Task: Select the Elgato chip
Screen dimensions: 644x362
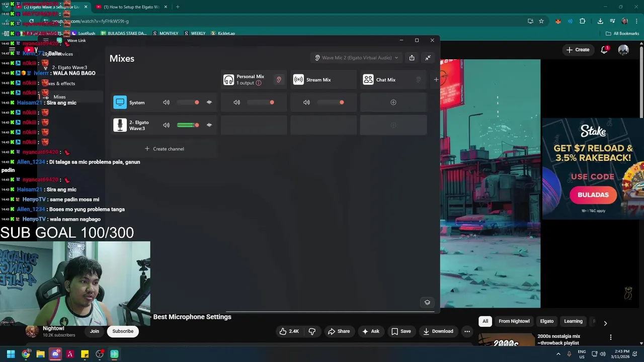Action: (547, 321)
